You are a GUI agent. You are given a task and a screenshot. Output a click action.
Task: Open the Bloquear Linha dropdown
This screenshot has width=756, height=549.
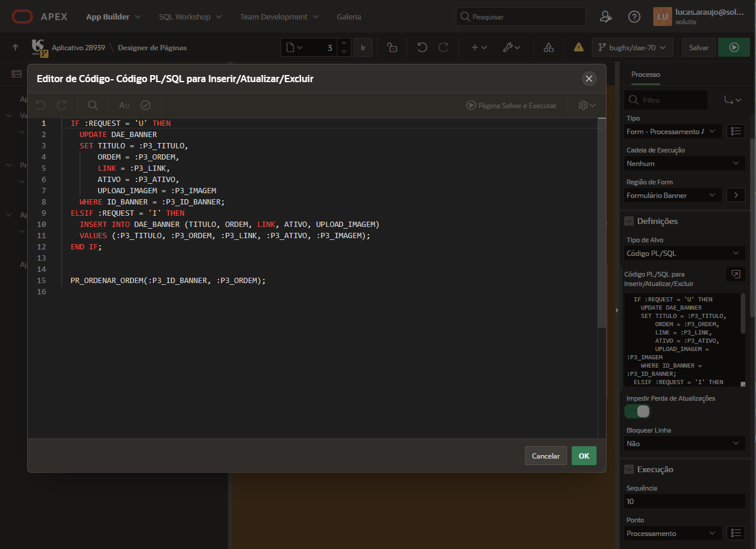pos(685,443)
